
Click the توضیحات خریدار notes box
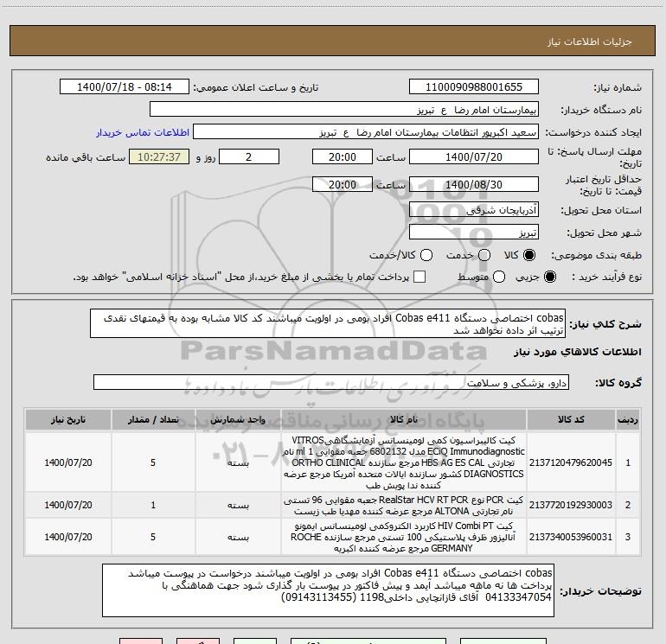tap(328, 590)
